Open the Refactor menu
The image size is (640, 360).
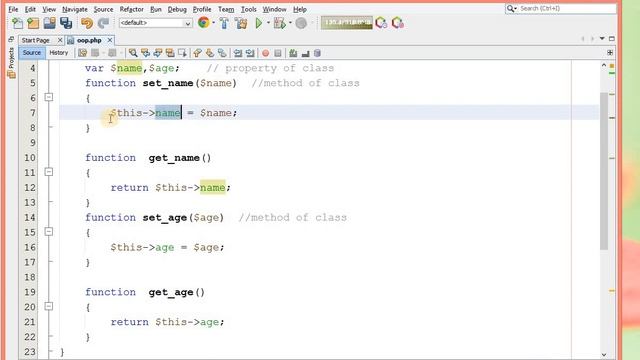(131, 9)
